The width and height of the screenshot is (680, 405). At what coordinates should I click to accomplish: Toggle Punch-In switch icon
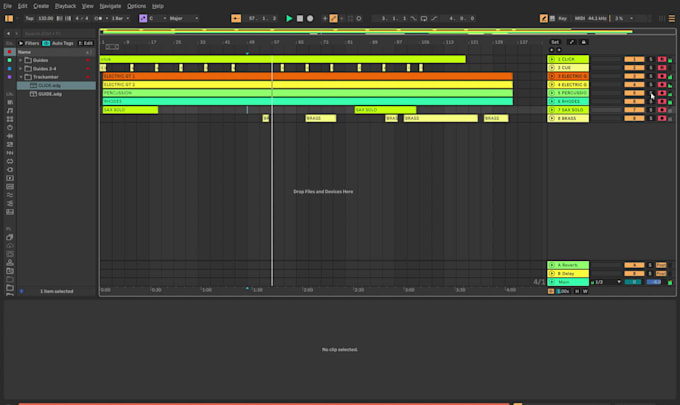pyautogui.click(x=413, y=18)
